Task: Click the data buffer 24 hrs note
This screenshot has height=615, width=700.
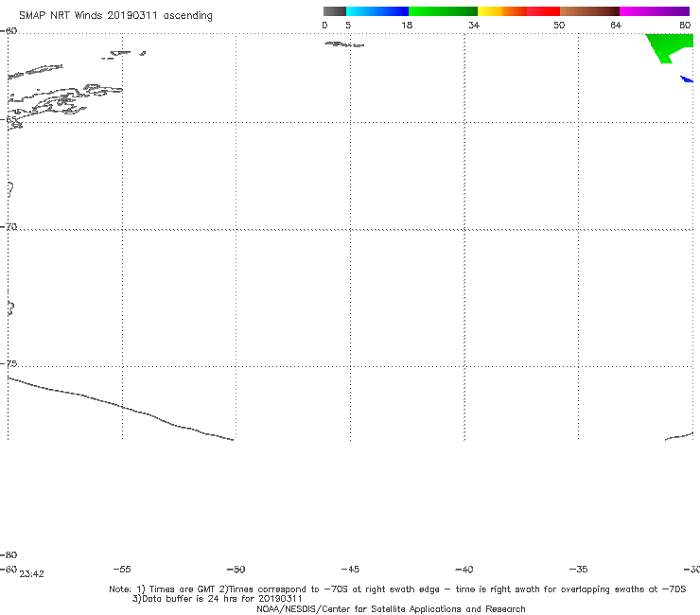Action: click(218, 599)
